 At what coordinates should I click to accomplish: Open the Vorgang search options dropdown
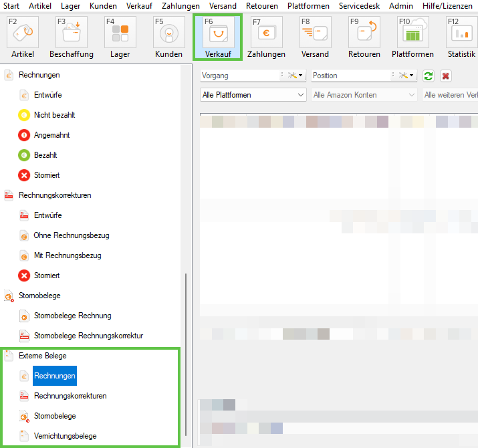[x=295, y=76]
